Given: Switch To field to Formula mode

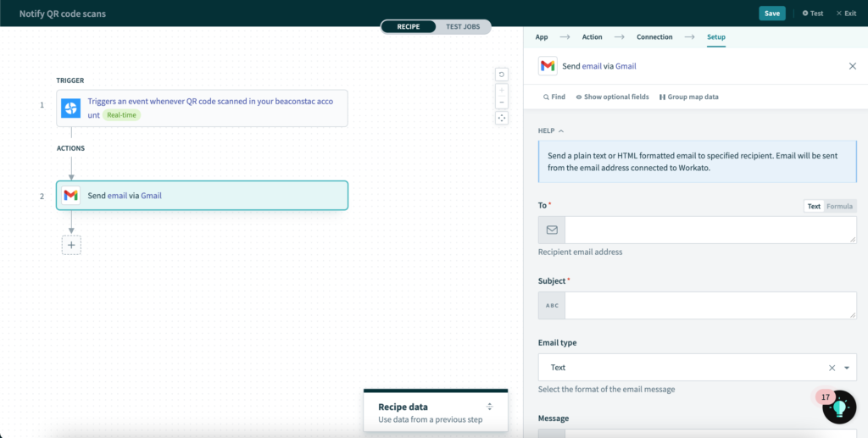Looking at the screenshot, I should tap(840, 206).
